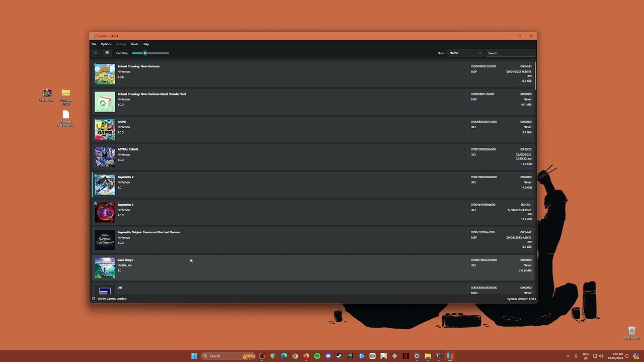The image size is (644, 362).
Task: Select the Island Transfer Tool game icon
Action: pos(105,102)
